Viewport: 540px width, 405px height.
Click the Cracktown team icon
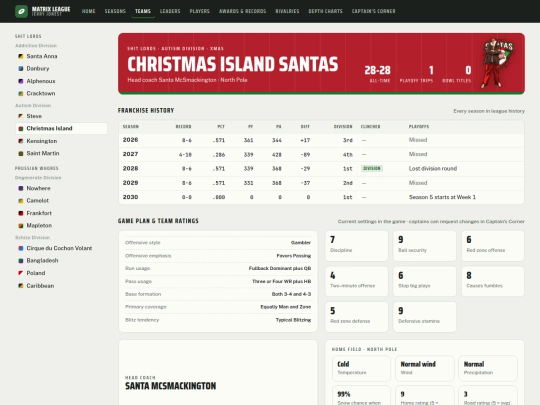point(21,93)
